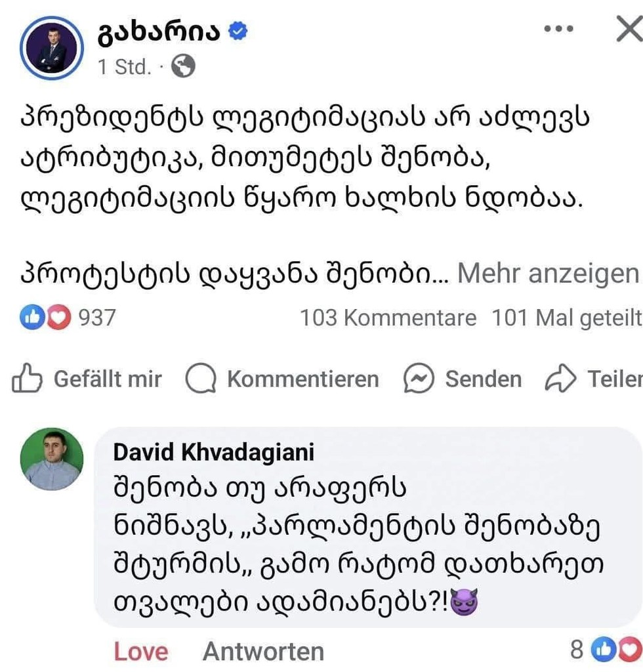Image resolution: width=643 pixels, height=672 pixels.
Task: Click the blue like reaction icon on post
Action: point(32,318)
